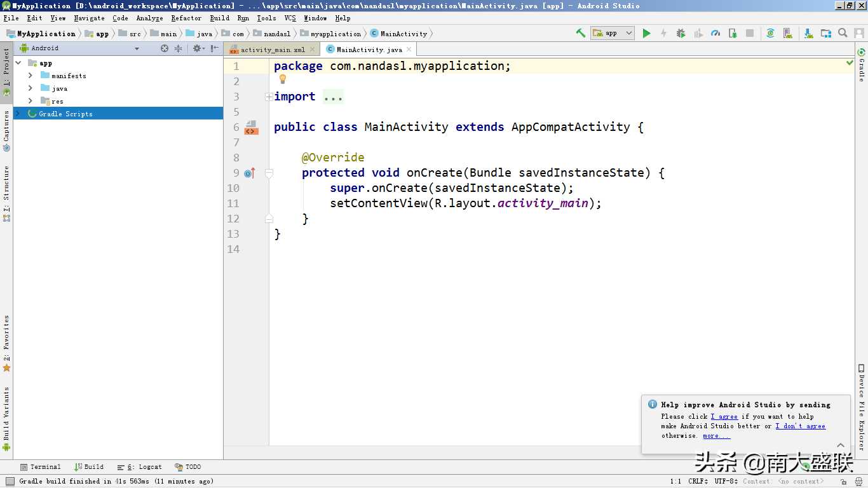The image size is (868, 488).
Task: Open the app run configuration dropdown
Action: tap(613, 33)
